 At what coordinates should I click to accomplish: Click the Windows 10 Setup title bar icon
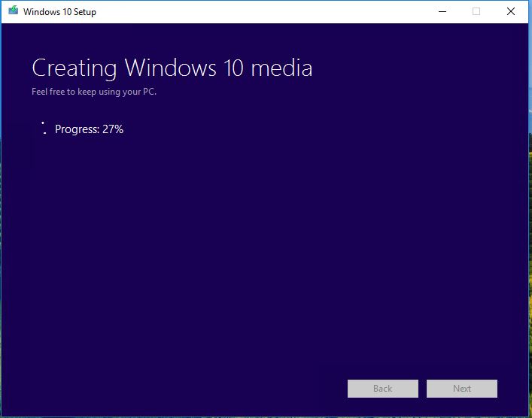point(14,11)
